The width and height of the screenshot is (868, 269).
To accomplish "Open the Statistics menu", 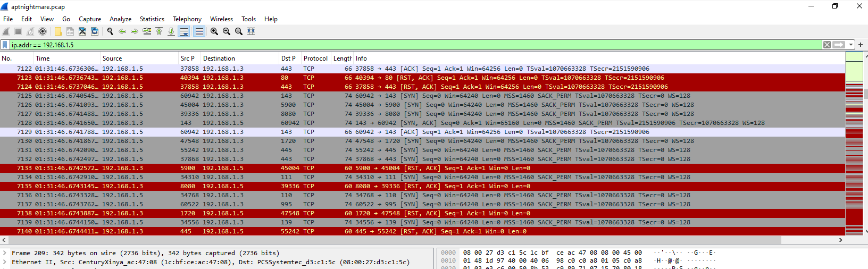I will [152, 19].
